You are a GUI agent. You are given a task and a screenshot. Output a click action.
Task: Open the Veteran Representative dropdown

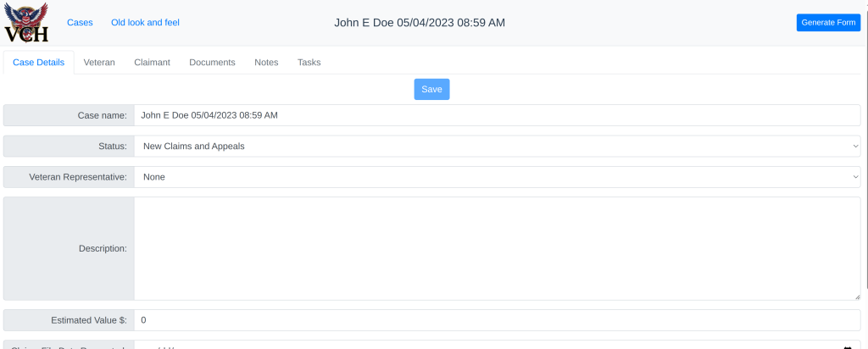point(497,177)
